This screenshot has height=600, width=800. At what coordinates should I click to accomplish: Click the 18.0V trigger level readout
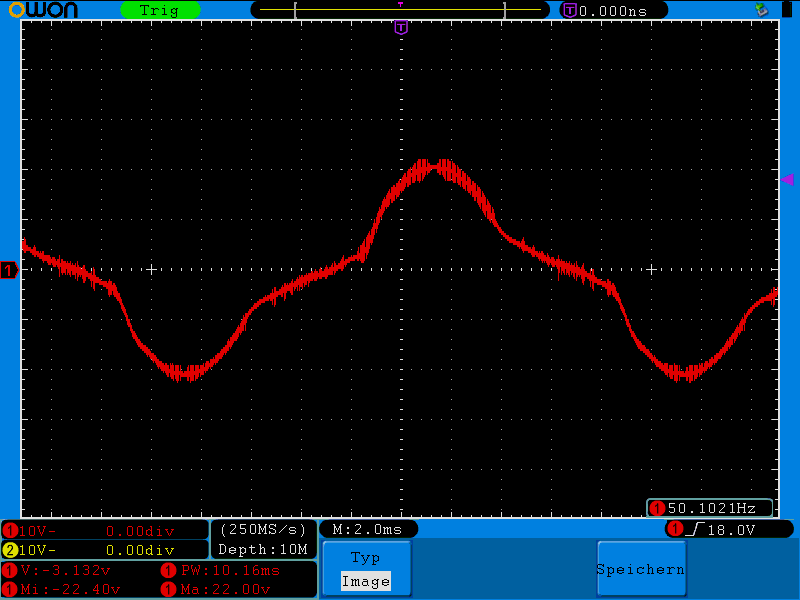pos(731,530)
